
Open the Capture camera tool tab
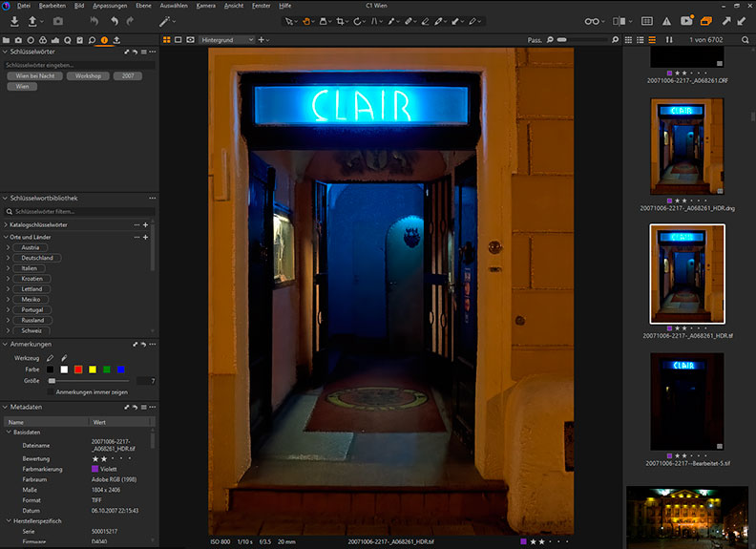(x=18, y=40)
